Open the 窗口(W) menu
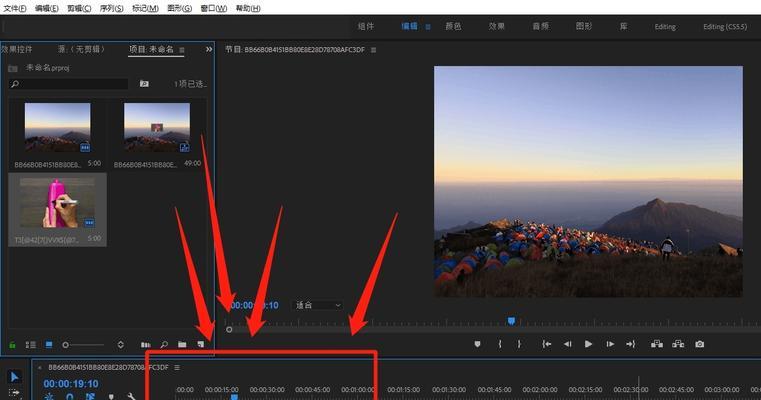761x400 pixels. (214, 8)
